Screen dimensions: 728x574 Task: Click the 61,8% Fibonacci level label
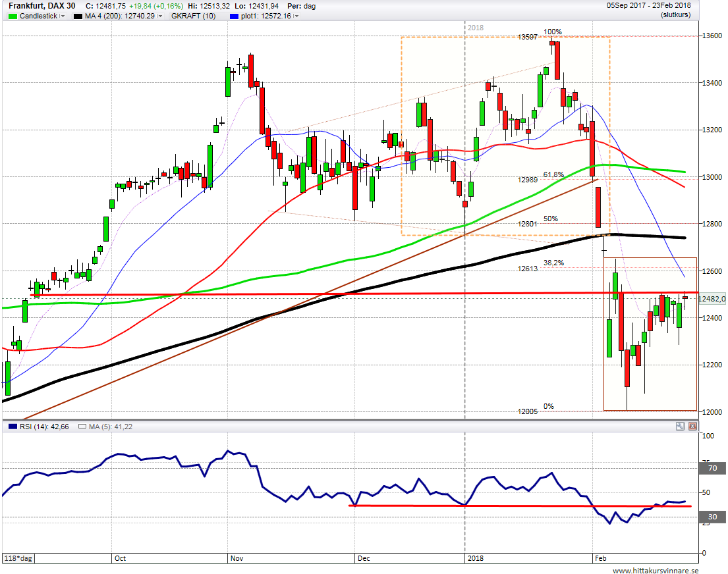tap(553, 174)
